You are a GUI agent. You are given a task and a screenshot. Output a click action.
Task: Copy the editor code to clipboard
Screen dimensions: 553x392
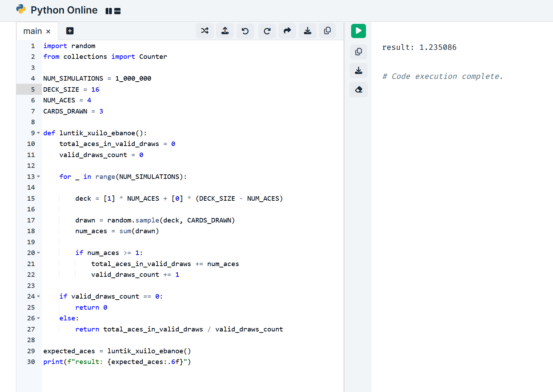coord(327,31)
